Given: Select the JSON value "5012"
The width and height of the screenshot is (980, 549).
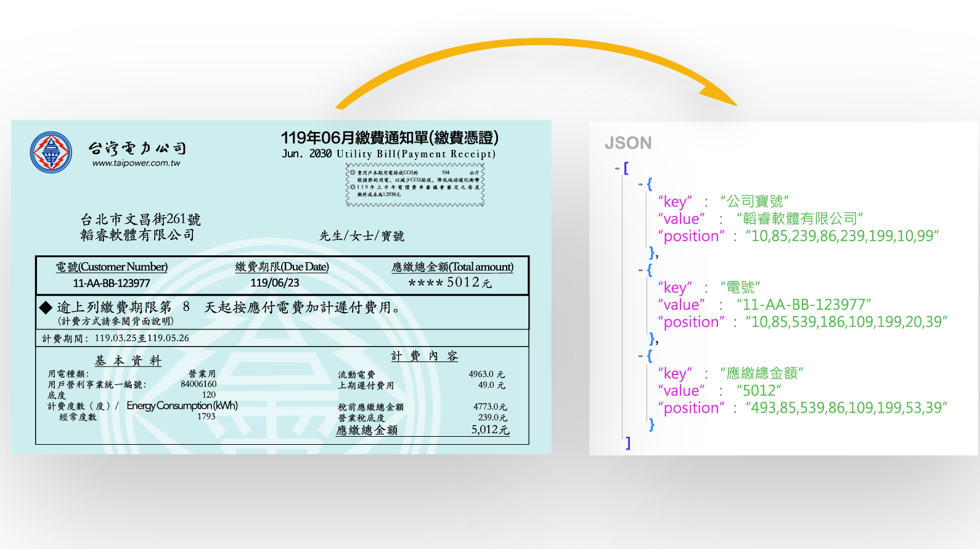Looking at the screenshot, I should [759, 390].
